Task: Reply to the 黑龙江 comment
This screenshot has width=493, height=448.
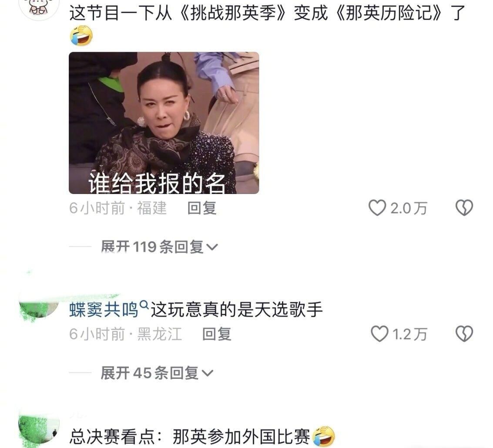Action: (x=217, y=334)
